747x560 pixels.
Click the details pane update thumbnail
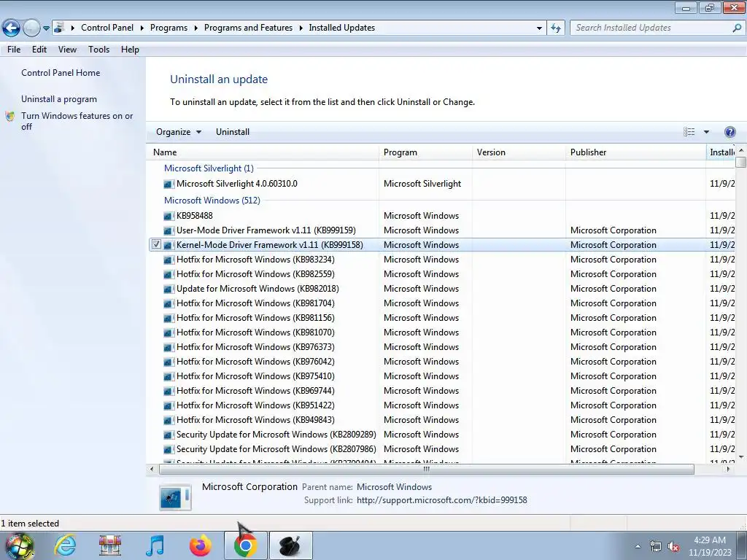(175, 497)
